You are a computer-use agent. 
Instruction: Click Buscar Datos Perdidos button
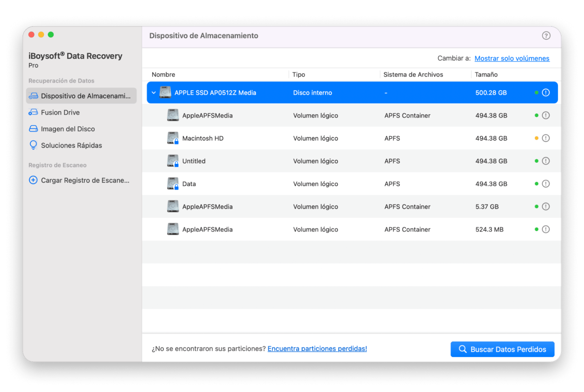pos(502,349)
